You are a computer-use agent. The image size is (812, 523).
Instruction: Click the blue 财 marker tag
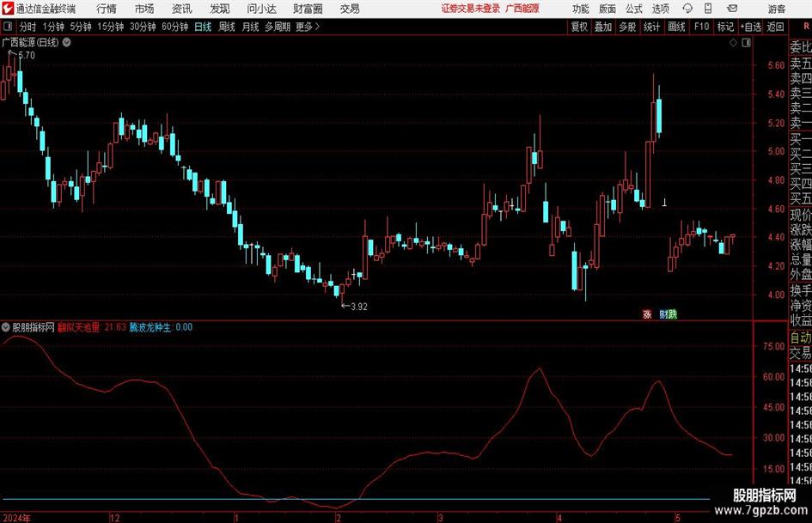point(663,313)
